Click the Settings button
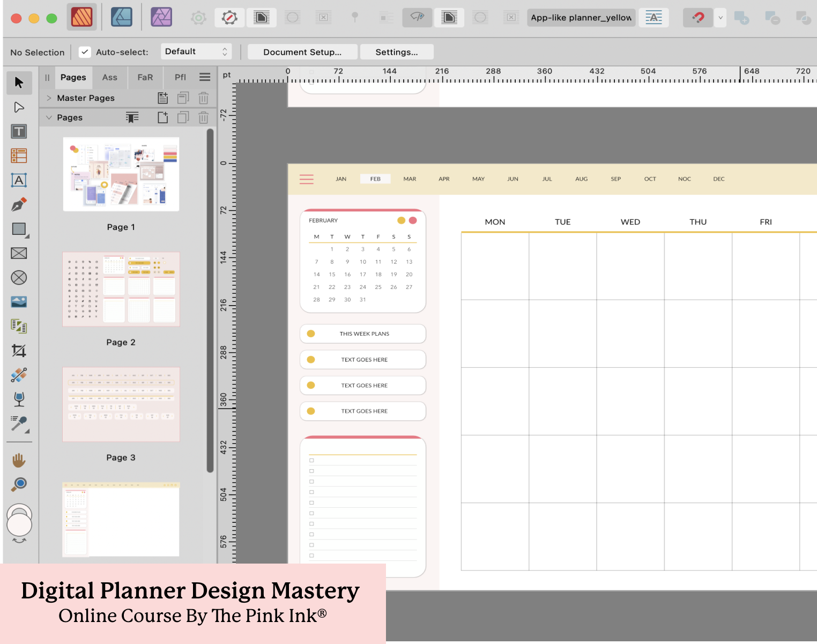The width and height of the screenshot is (817, 644). point(397,51)
